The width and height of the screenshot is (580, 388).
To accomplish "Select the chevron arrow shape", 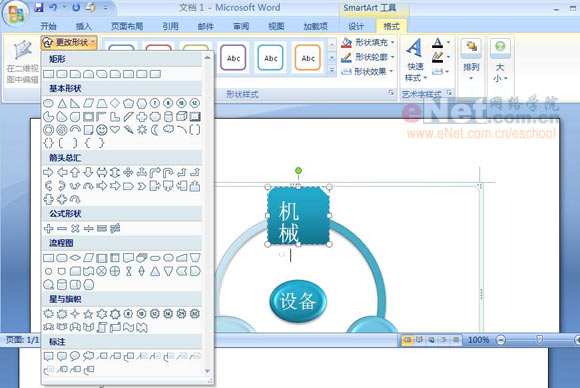I will coord(142,186).
